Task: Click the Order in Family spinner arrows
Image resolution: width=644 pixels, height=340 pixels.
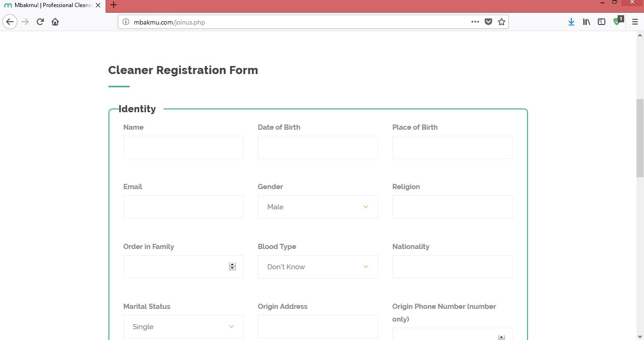Action: point(232,267)
